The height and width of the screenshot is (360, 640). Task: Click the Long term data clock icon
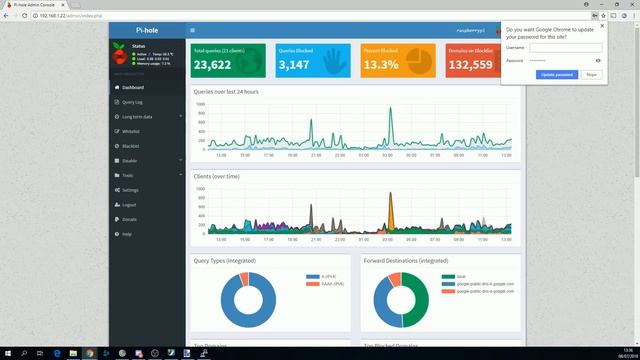pos(117,117)
